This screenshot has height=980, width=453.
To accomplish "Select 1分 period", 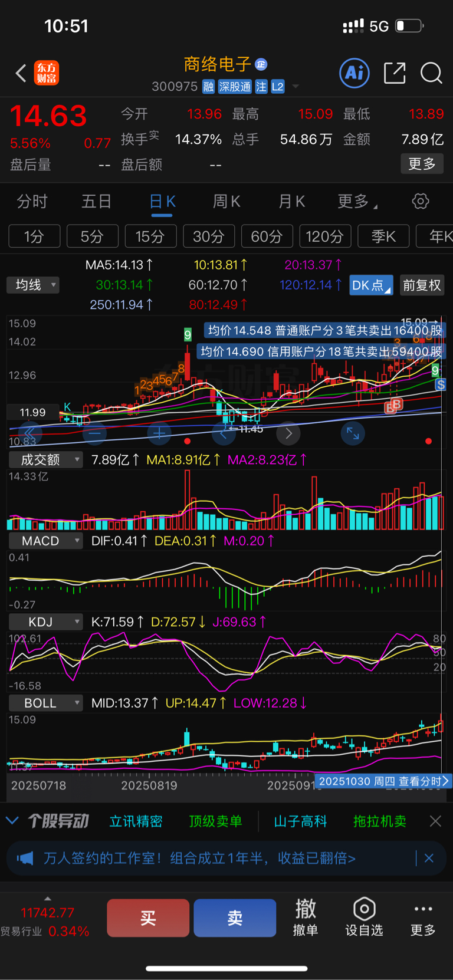I will click(34, 236).
